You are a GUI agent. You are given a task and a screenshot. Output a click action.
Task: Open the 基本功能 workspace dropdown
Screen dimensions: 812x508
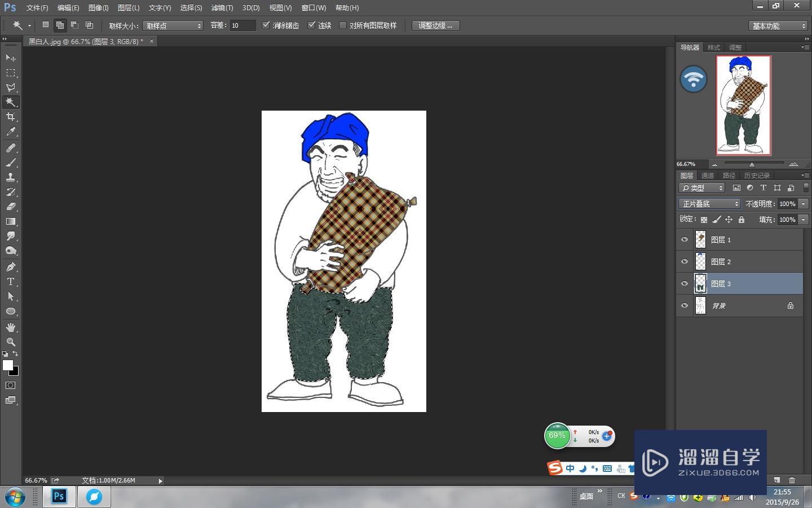pyautogui.click(x=779, y=25)
